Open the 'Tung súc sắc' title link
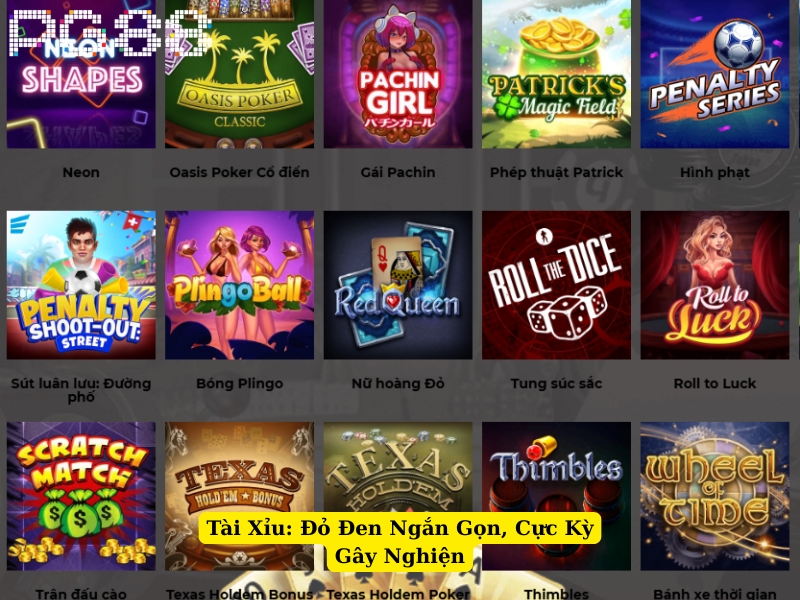The image size is (800, 600). point(556,384)
